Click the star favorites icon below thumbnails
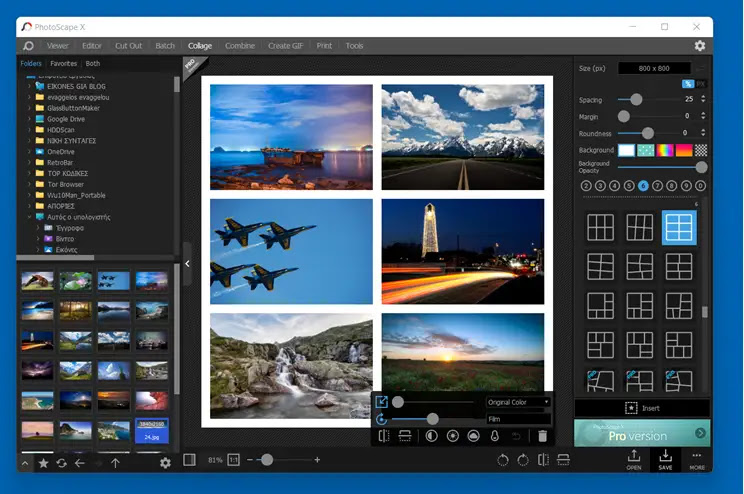 click(43, 463)
